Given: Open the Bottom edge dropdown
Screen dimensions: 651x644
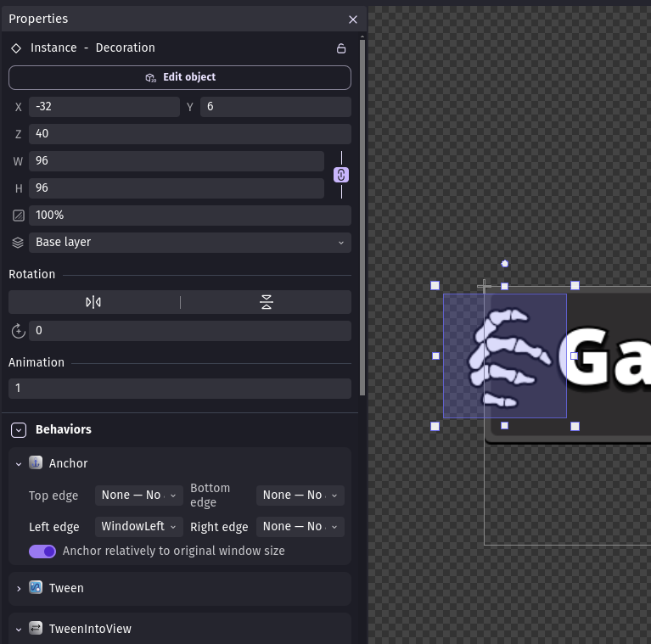Looking at the screenshot, I should pyautogui.click(x=300, y=496).
